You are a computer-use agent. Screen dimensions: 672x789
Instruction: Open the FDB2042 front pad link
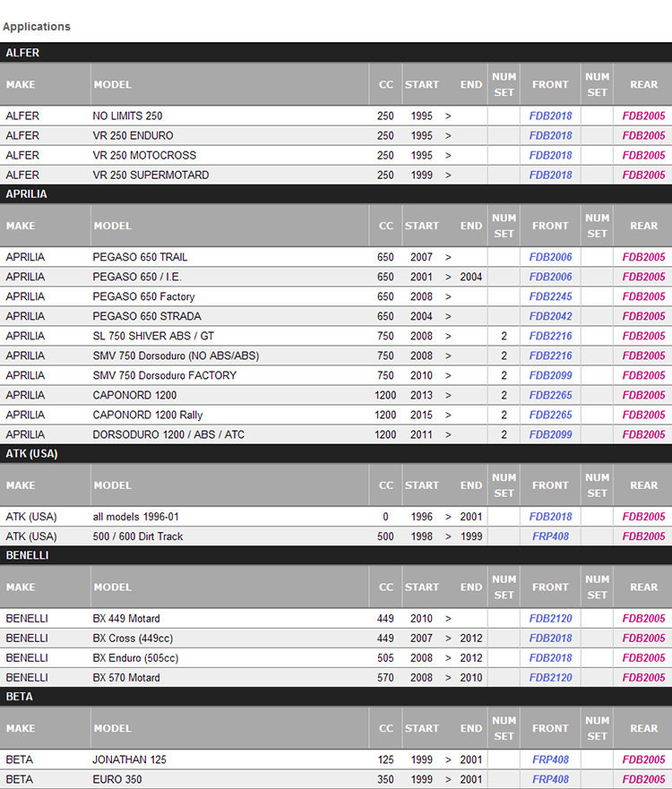[550, 316]
